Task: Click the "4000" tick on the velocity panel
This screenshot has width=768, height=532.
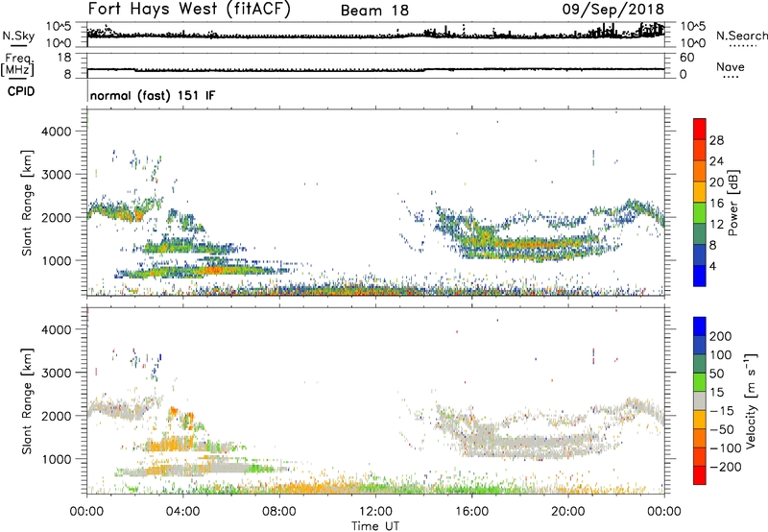Action: (x=56, y=329)
